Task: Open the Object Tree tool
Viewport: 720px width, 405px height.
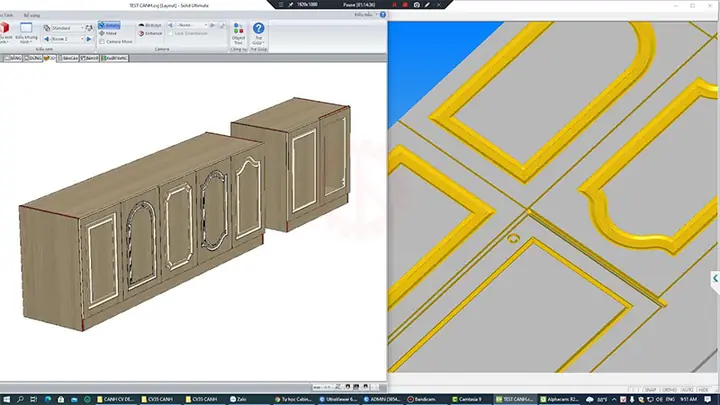Action: [238, 34]
